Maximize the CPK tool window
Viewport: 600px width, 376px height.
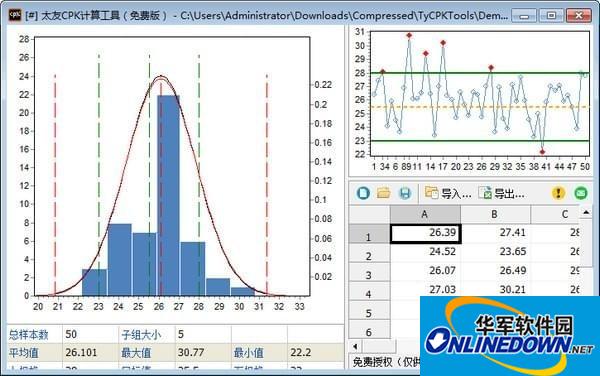pyautogui.click(x=551, y=15)
